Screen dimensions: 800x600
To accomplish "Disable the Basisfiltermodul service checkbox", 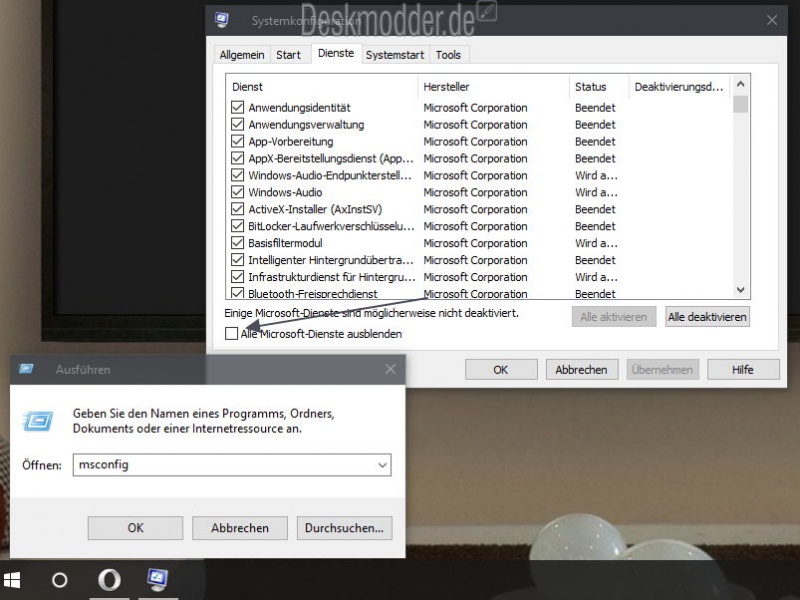I will coord(238,243).
